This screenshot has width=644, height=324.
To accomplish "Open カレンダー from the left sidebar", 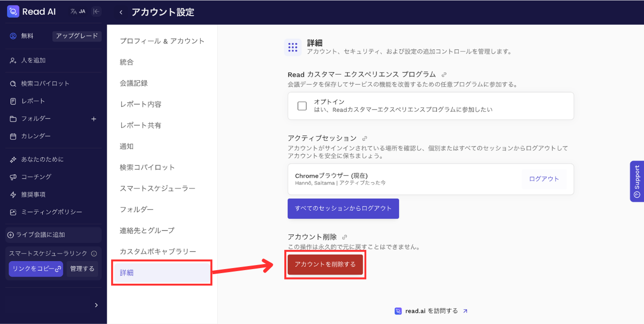I will [35, 137].
